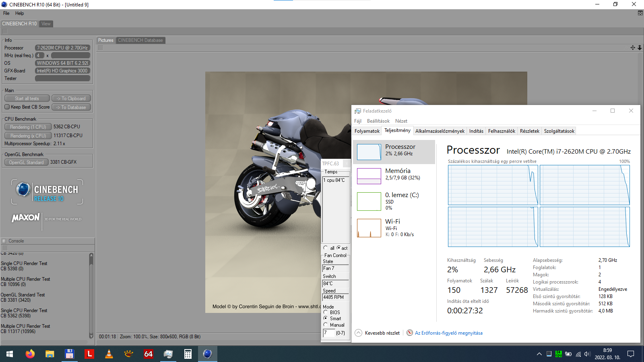Click the console vertical scrollbar
The image size is (644, 362).
click(91, 296)
